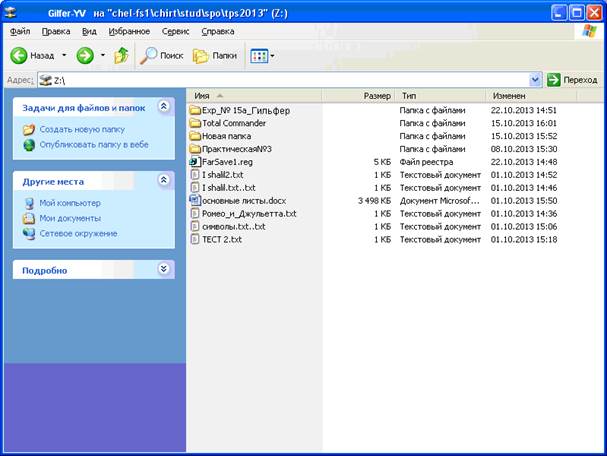This screenshot has width=607, height=456.
Task: Select символы.txt..txt file icon
Action: 195,226
